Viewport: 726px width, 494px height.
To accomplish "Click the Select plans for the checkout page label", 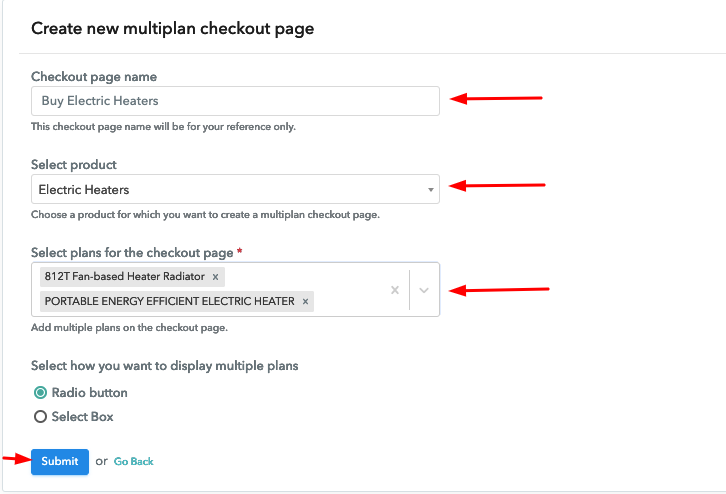I will 132,253.
